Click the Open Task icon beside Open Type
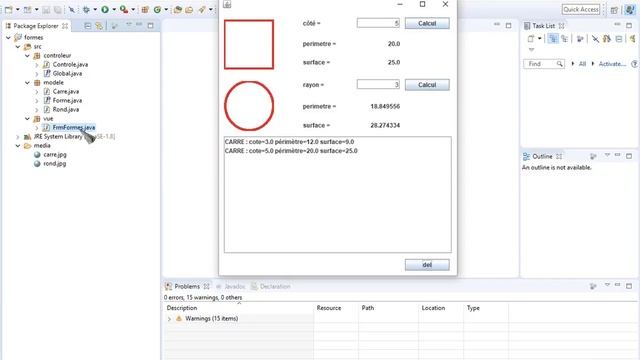The width and height of the screenshot is (640, 360). (x=189, y=9)
